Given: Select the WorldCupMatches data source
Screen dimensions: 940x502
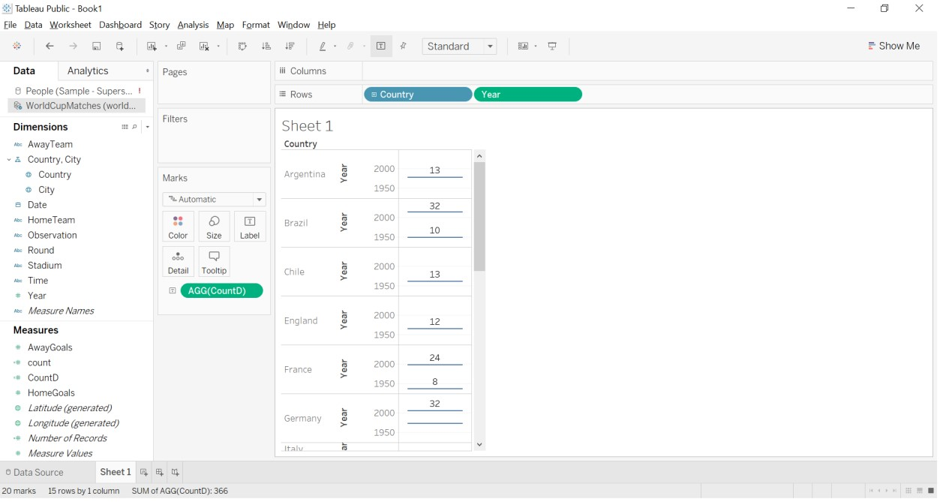Looking at the screenshot, I should click(x=77, y=106).
